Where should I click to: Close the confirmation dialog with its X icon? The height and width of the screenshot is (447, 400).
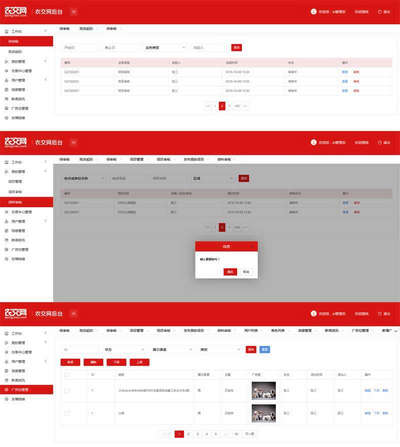[x=252, y=246]
